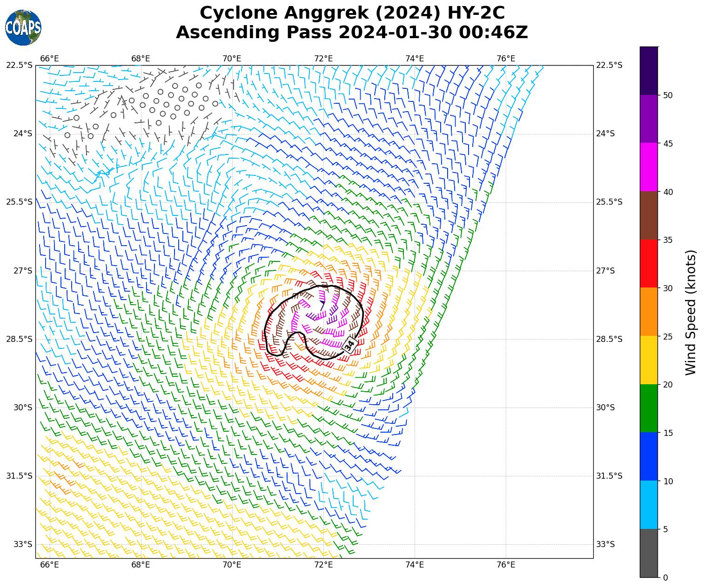Click the "Ascending Pass 2024-01-30 00:46Z" subtitle
This screenshot has height=588, width=704.
click(352, 33)
